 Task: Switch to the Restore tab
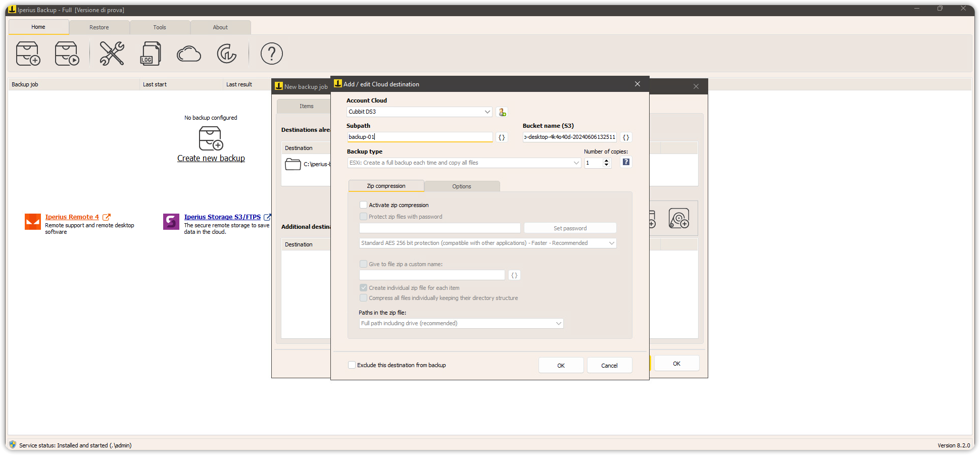(99, 27)
